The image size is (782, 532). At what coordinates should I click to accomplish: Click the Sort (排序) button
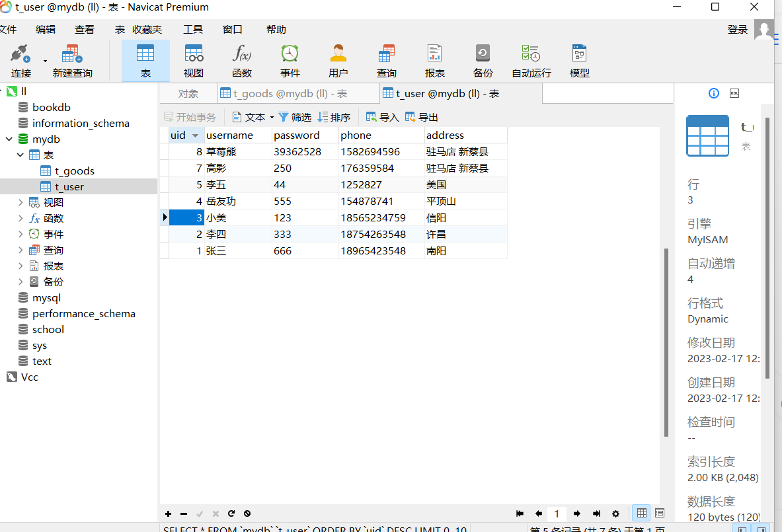coord(334,117)
